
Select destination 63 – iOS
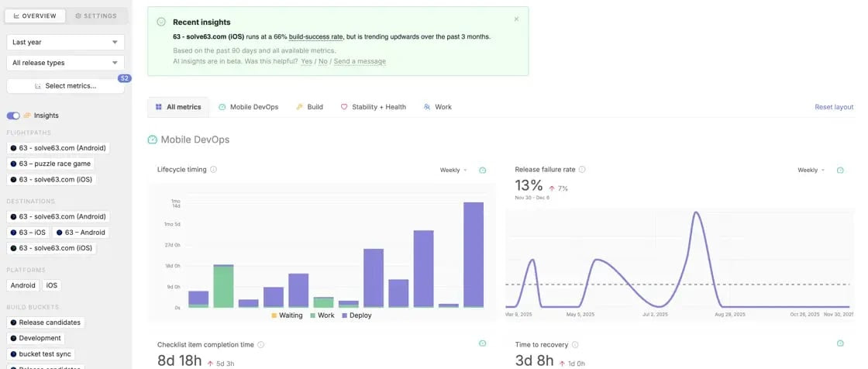28,233
